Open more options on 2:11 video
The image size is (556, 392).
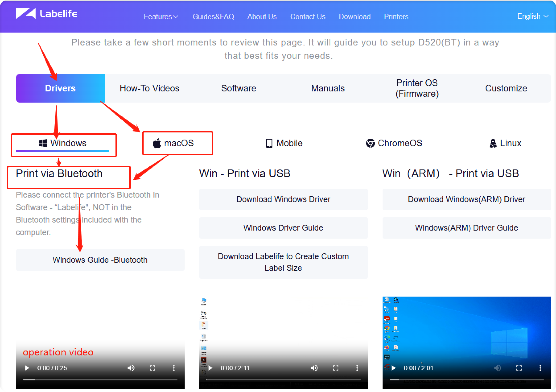click(357, 368)
